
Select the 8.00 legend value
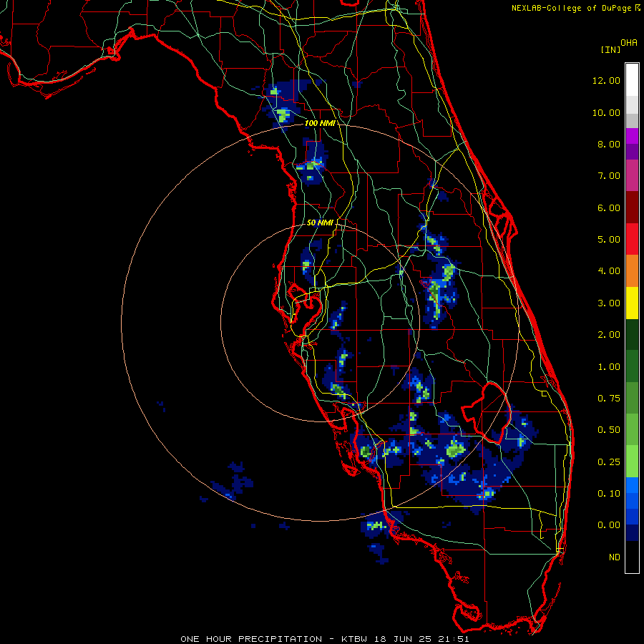(609, 144)
